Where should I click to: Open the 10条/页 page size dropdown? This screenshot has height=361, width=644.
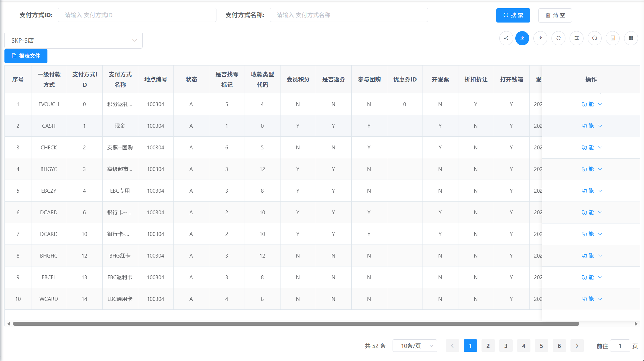(415, 346)
